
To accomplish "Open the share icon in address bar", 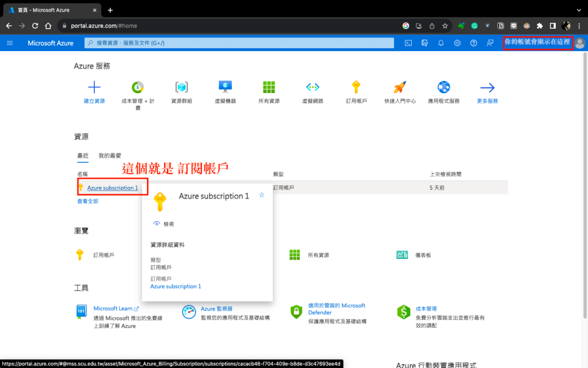I will click(432, 26).
